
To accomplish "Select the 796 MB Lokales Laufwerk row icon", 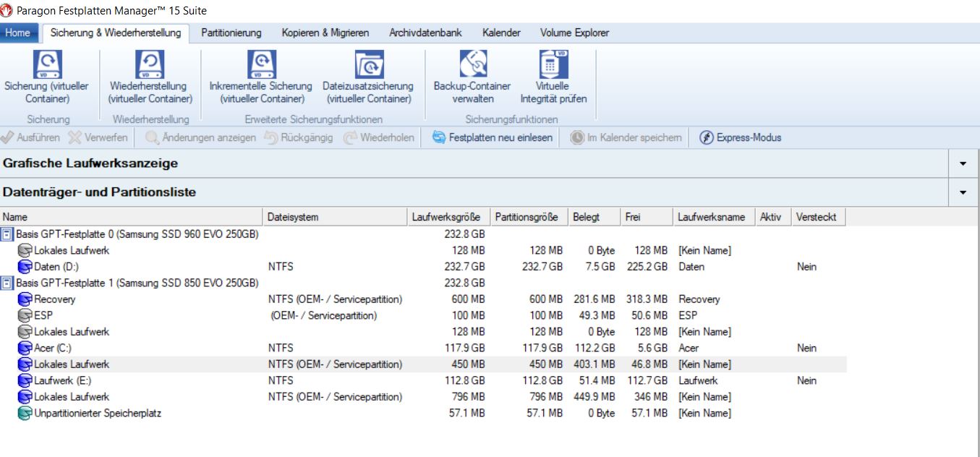I will pyautogui.click(x=25, y=397).
